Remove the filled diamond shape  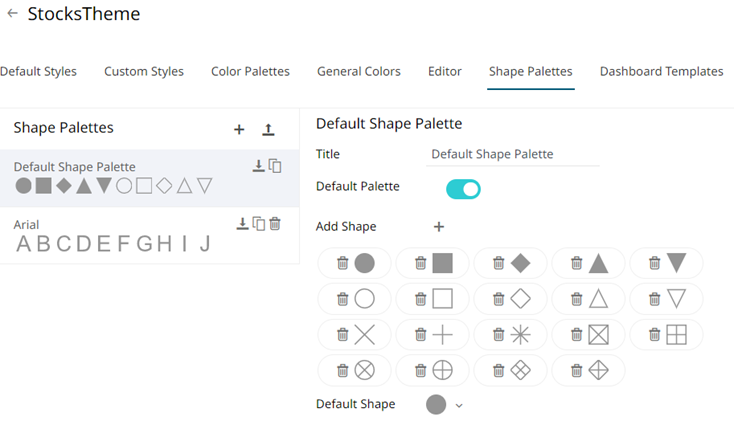click(x=498, y=263)
